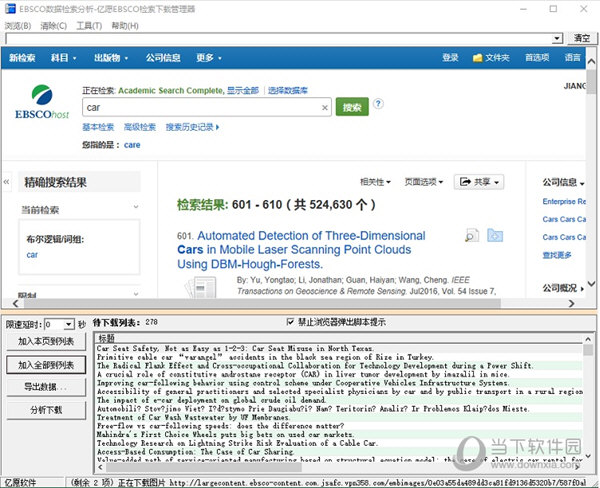This screenshot has height=488, width=600.
Task: Click the suggested term care link
Action: click(132, 145)
